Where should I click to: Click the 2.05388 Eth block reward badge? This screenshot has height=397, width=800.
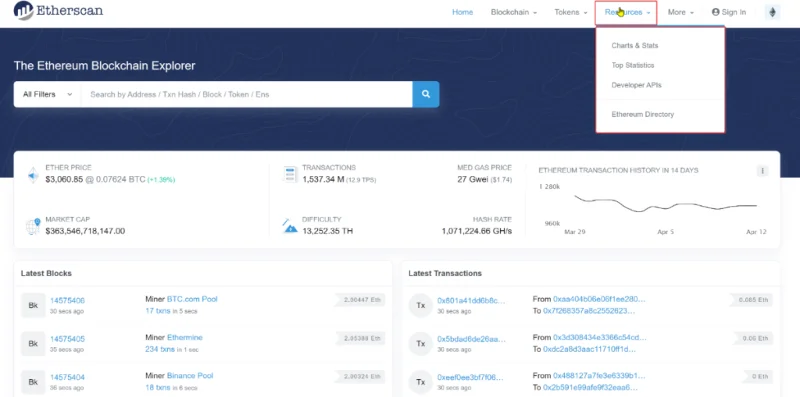[x=361, y=338]
